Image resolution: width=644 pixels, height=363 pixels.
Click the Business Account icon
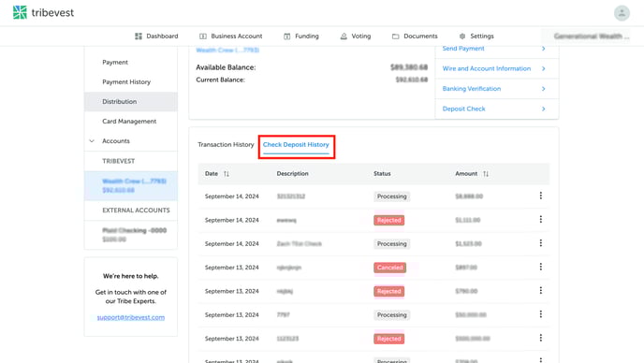tap(203, 36)
